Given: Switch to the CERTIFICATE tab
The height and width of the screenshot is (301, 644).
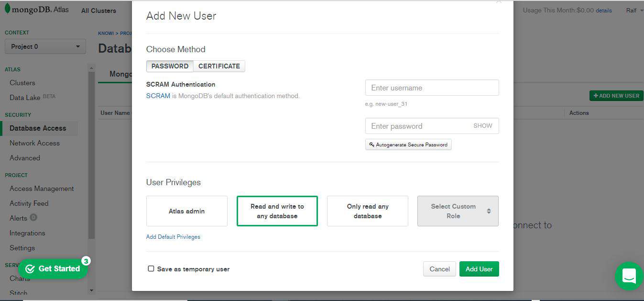Looking at the screenshot, I should point(219,66).
